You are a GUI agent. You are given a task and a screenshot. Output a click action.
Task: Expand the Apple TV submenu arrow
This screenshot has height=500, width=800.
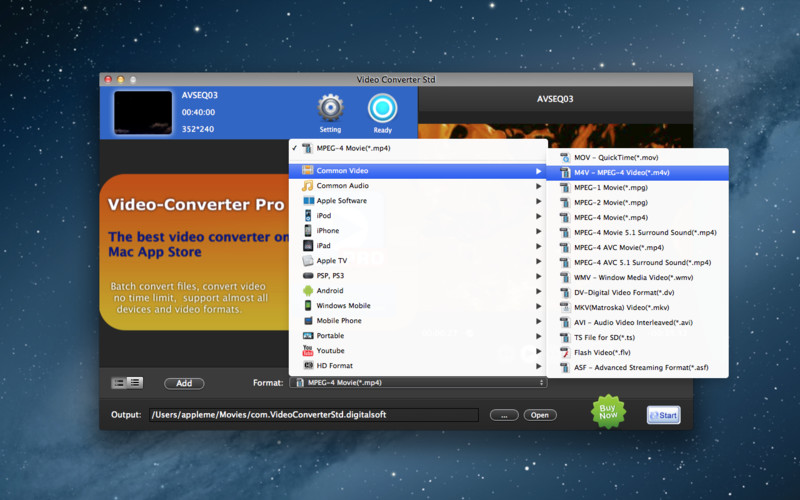coord(538,261)
